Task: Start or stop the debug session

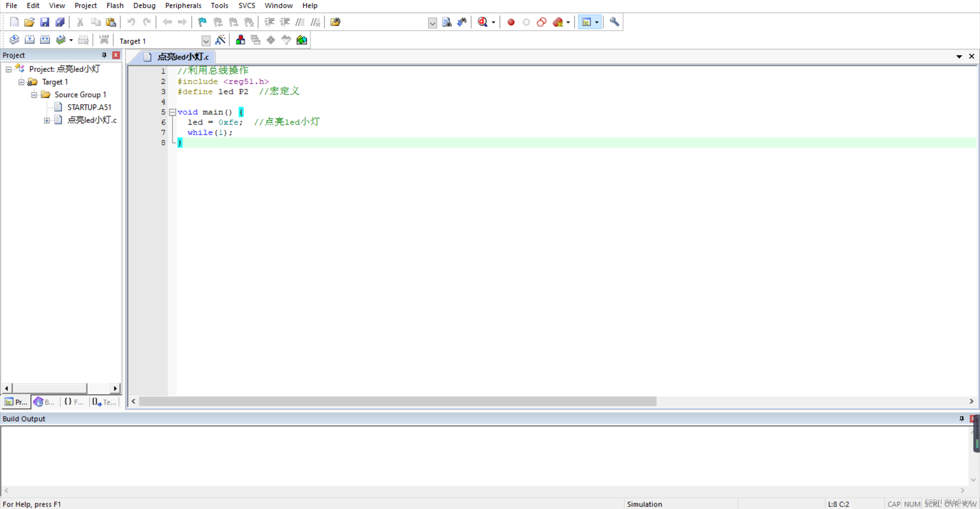Action: click(482, 22)
